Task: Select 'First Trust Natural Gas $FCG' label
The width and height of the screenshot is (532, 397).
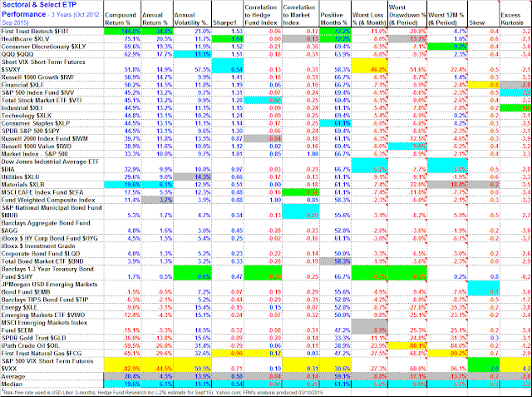Action: [43, 353]
